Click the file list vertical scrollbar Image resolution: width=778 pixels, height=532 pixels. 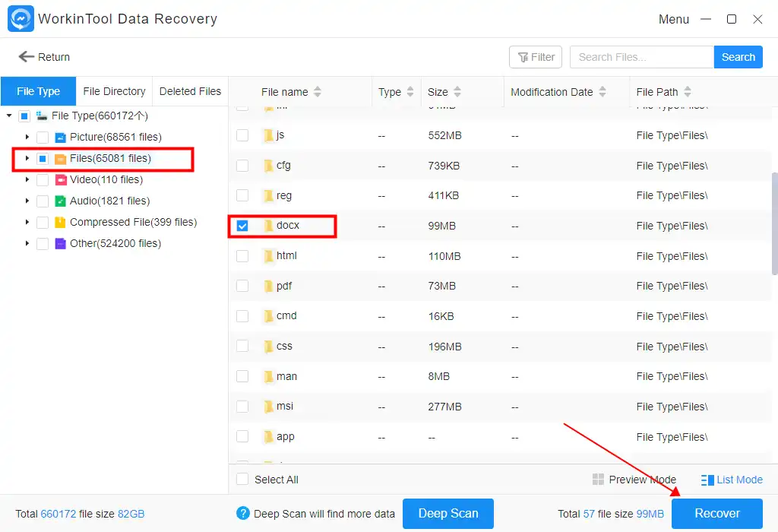[x=774, y=223]
